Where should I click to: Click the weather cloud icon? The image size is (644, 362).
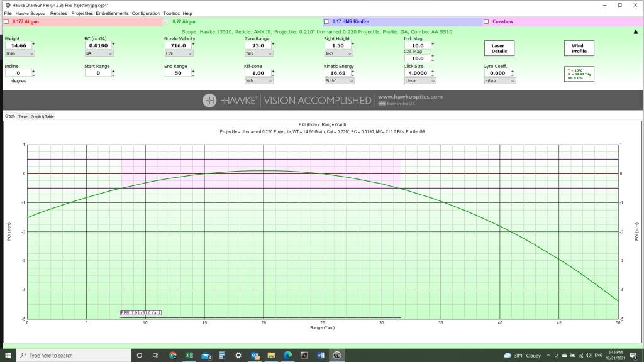click(x=508, y=356)
